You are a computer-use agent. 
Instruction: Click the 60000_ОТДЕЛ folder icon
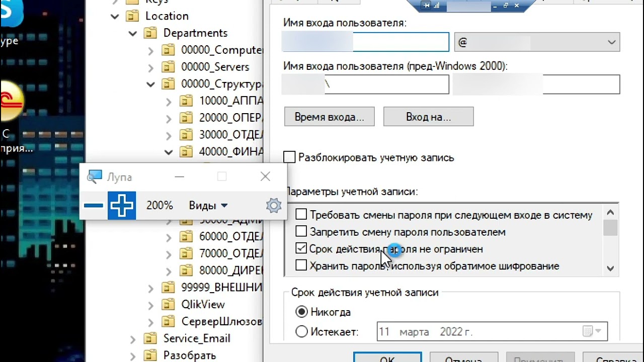[x=186, y=236]
